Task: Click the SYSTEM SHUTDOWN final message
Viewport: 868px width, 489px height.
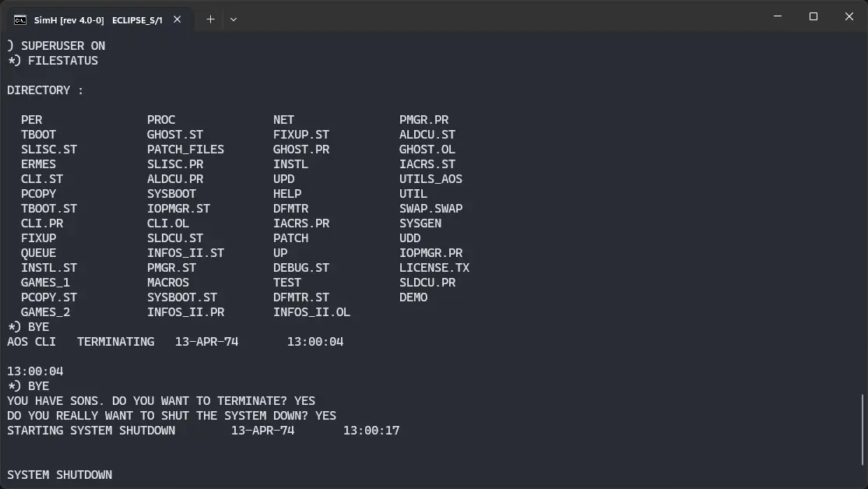Action: pos(59,474)
